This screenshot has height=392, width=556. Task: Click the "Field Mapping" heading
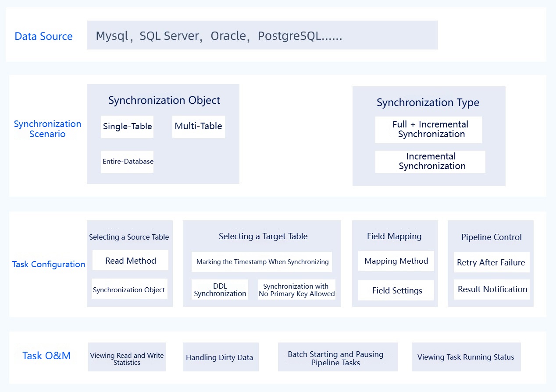(x=394, y=237)
